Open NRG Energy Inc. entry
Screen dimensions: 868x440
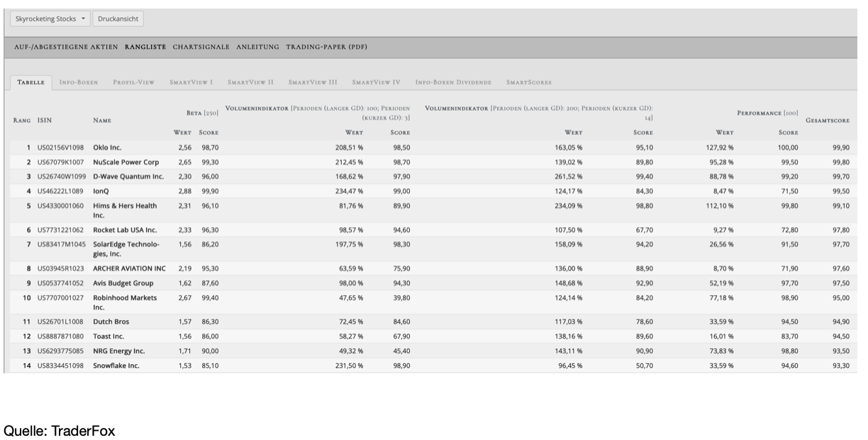118,351
